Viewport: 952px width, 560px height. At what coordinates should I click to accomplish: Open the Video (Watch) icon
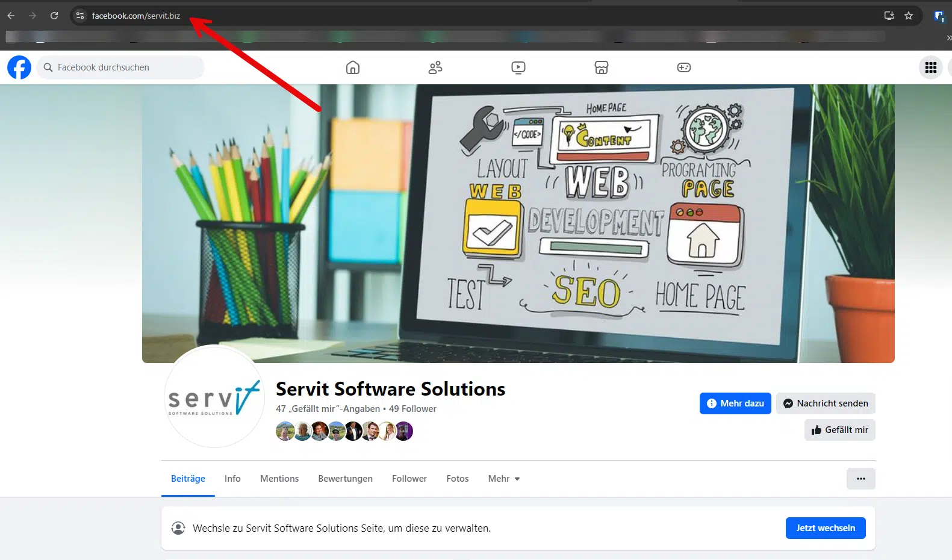point(518,67)
